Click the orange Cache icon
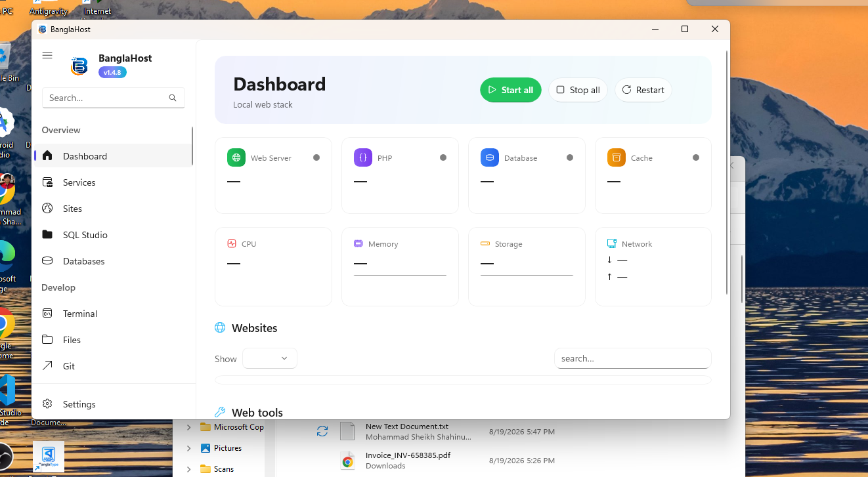Screen dimensions: 868x477 pos(617,157)
